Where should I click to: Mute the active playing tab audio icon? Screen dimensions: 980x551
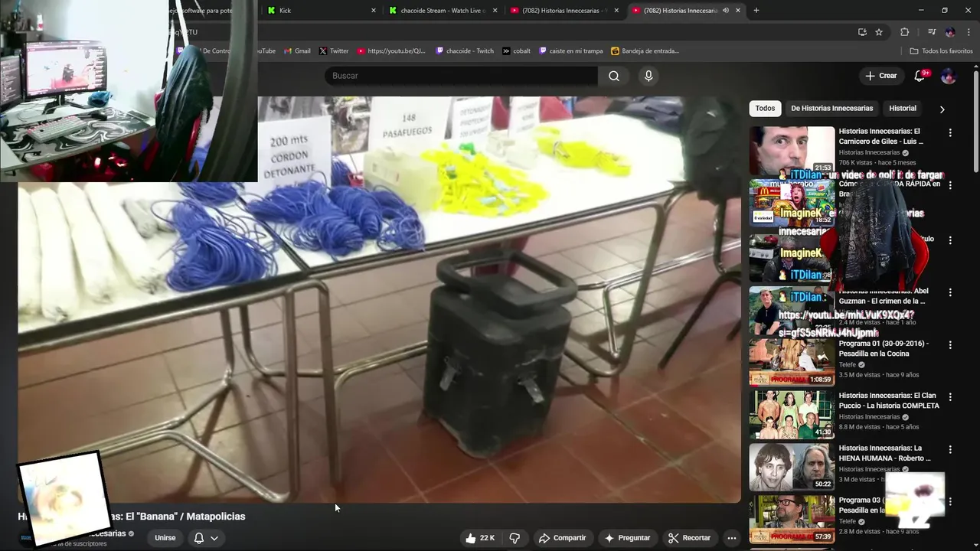tap(725, 11)
